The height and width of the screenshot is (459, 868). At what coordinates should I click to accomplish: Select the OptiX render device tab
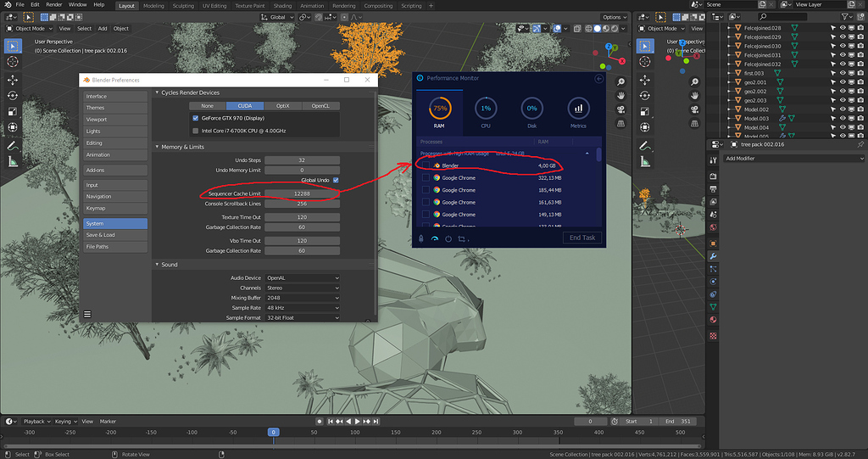pos(283,106)
